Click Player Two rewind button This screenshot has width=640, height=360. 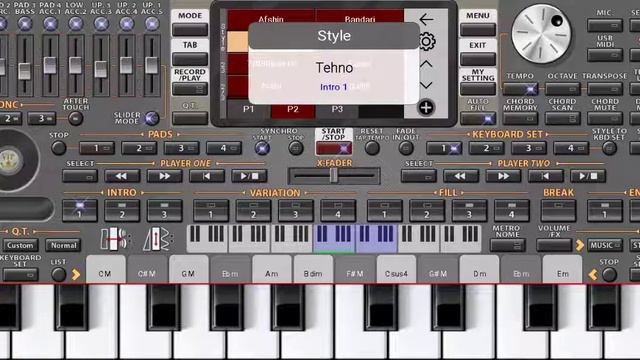[x=460, y=176]
